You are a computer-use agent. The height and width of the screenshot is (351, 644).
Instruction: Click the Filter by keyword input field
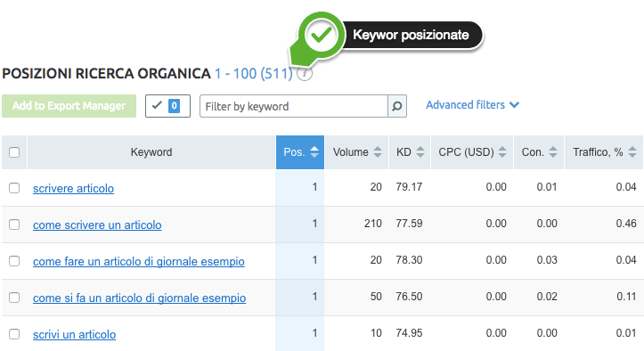(x=294, y=106)
